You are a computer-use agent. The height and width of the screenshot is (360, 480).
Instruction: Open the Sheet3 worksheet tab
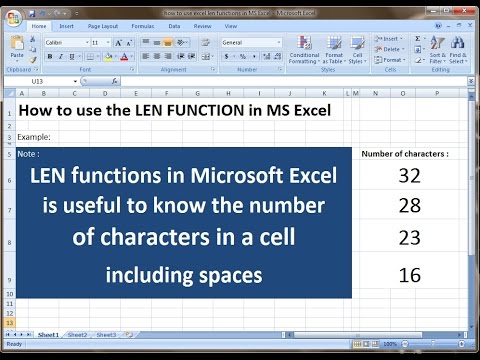[106, 335]
